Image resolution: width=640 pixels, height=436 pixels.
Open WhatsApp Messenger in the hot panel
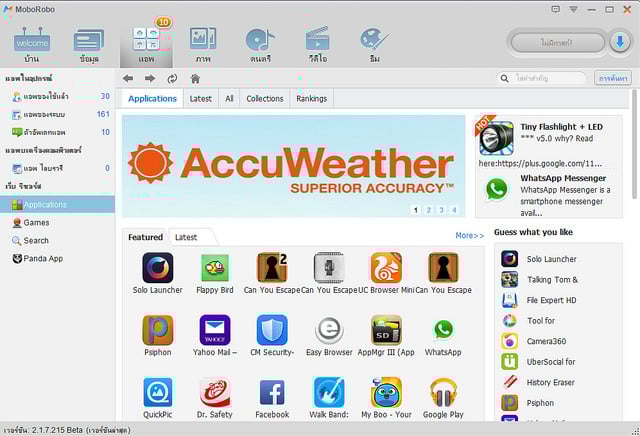(x=549, y=195)
